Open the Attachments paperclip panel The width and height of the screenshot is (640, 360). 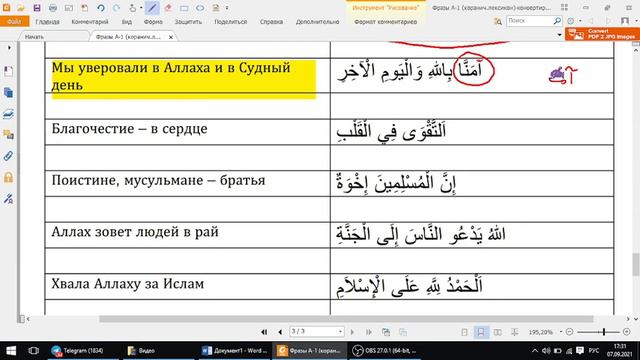tap(8, 156)
